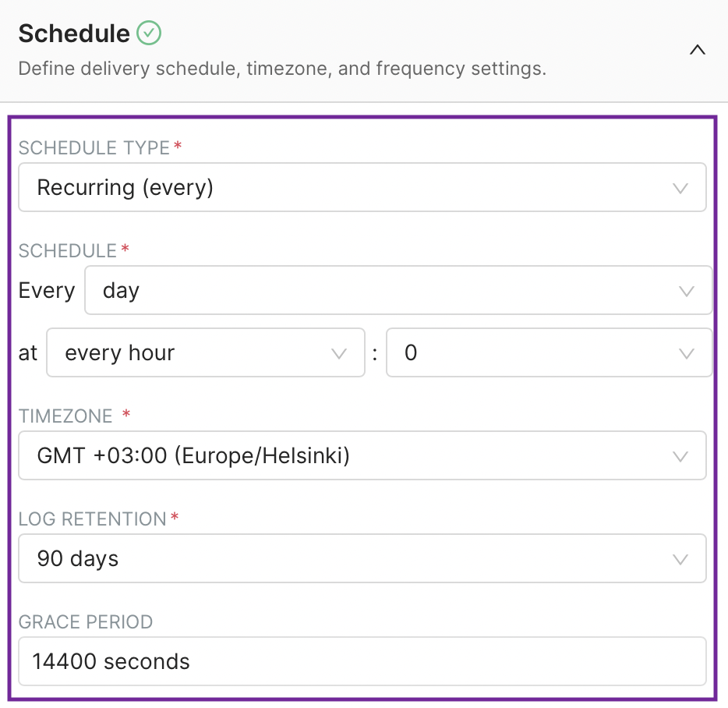
Task: Click the arrow icon in the every hour selector
Action: pyautogui.click(x=339, y=353)
